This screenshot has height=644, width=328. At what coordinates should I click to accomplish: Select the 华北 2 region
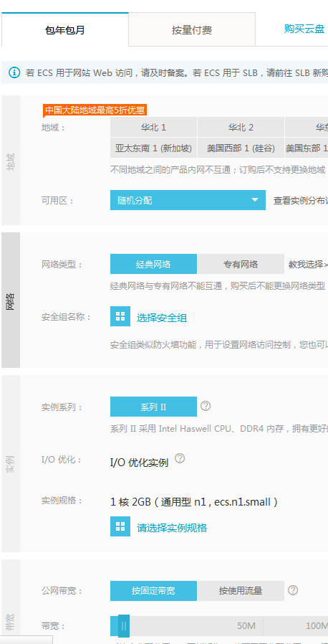(x=241, y=128)
